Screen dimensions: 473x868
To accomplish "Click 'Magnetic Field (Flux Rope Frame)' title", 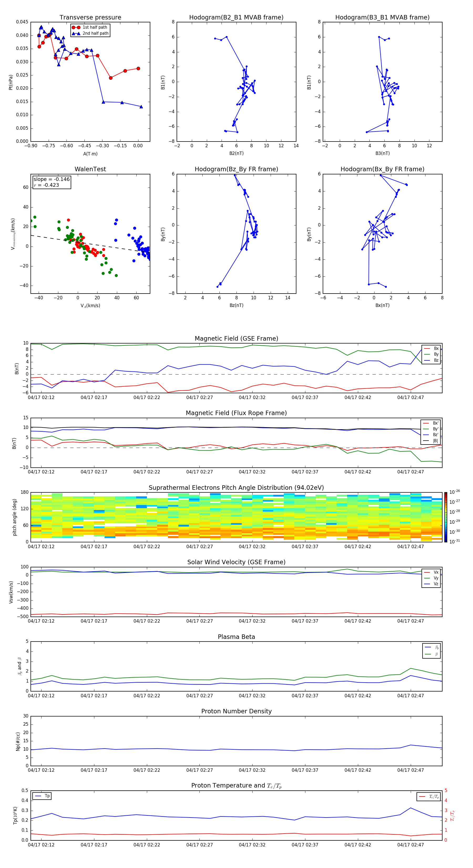I will tap(236, 413).
